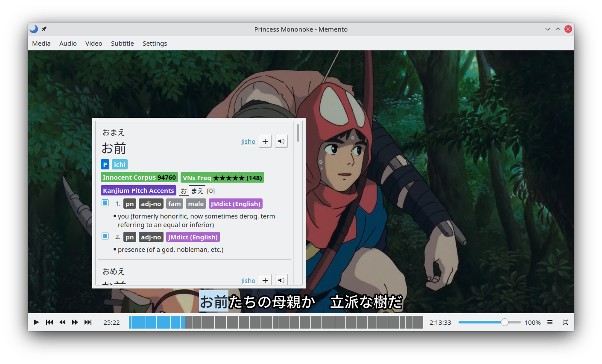Toggle the playlist hamburger icon
The height and width of the screenshot is (364, 602).
pos(550,322)
